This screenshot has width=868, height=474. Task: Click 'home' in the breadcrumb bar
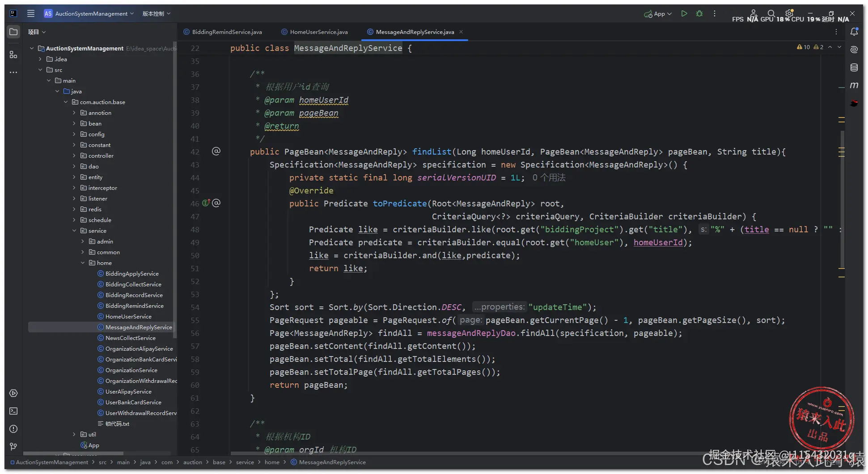coord(272,462)
